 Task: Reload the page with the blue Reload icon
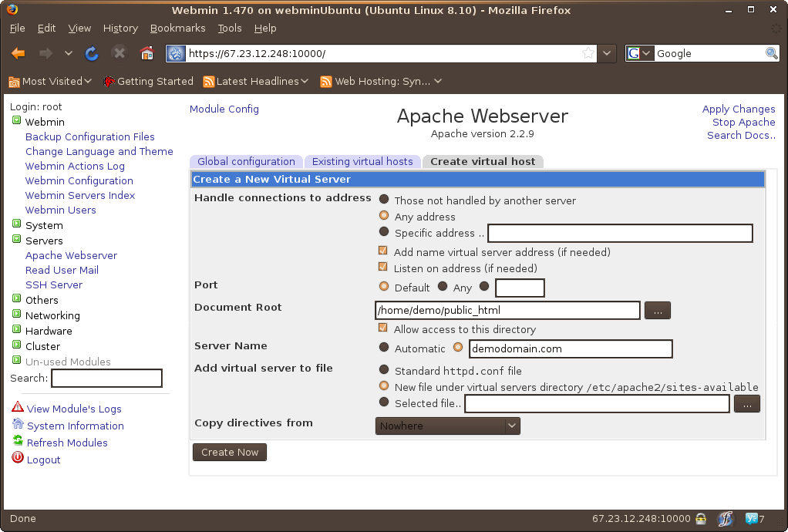92,53
